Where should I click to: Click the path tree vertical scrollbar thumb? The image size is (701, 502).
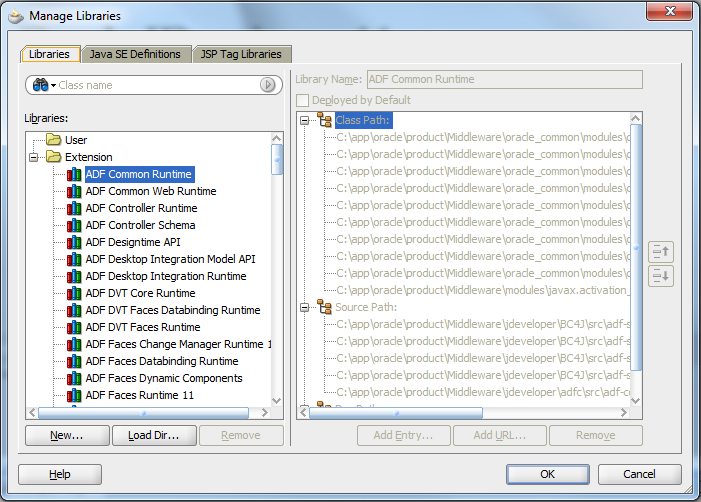[636, 247]
